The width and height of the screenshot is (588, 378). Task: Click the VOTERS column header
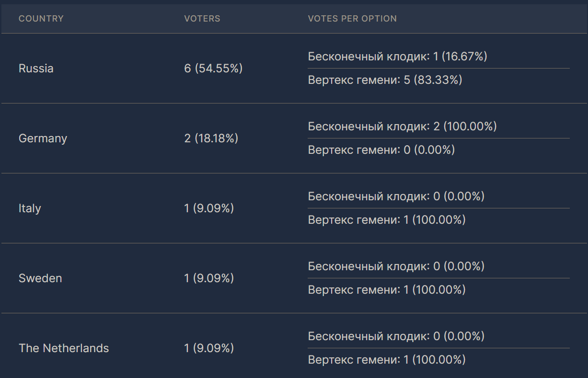(x=202, y=19)
